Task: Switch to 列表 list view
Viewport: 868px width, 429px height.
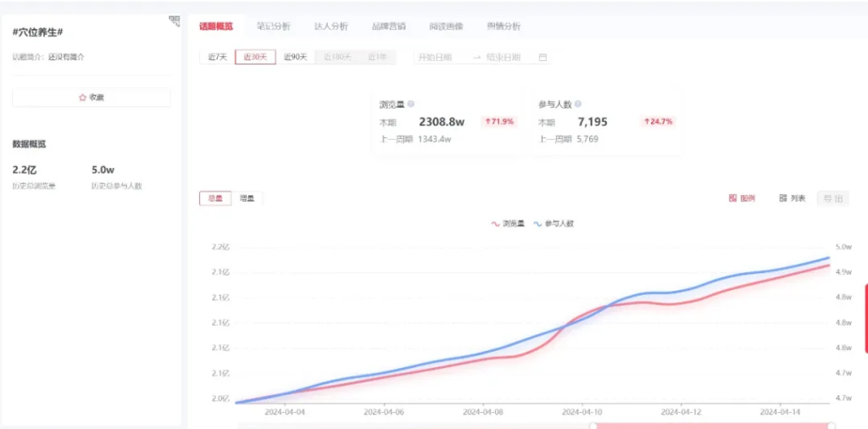Action: [x=792, y=198]
